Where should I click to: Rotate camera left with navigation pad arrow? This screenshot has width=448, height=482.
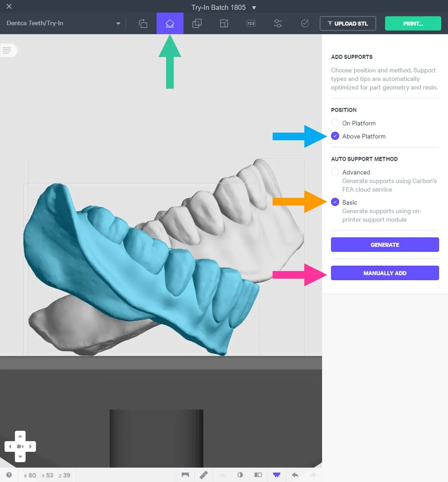pyautogui.click(x=10, y=446)
